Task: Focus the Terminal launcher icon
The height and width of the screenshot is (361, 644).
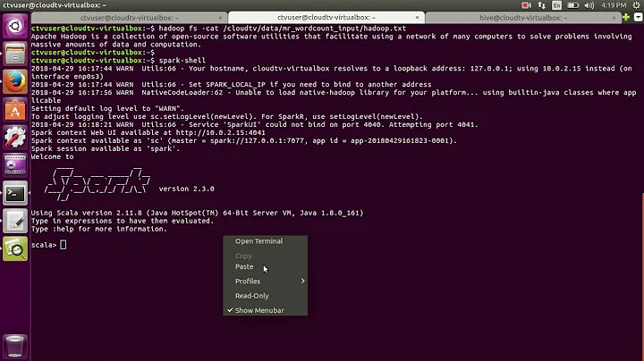Action: (15, 193)
